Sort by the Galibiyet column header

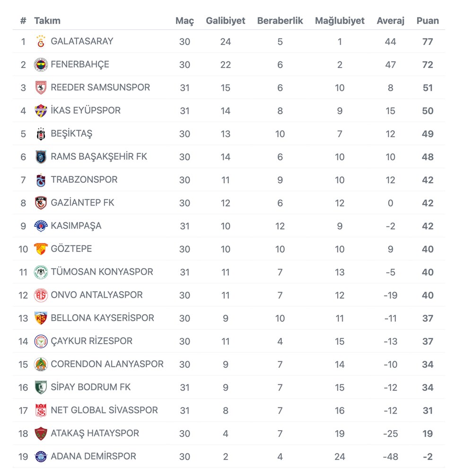[x=226, y=21]
